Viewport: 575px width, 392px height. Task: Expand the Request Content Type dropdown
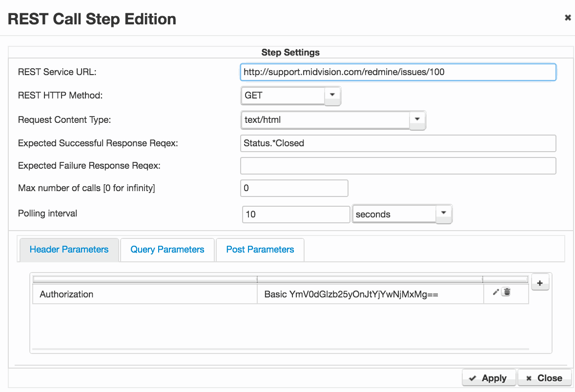417,119
